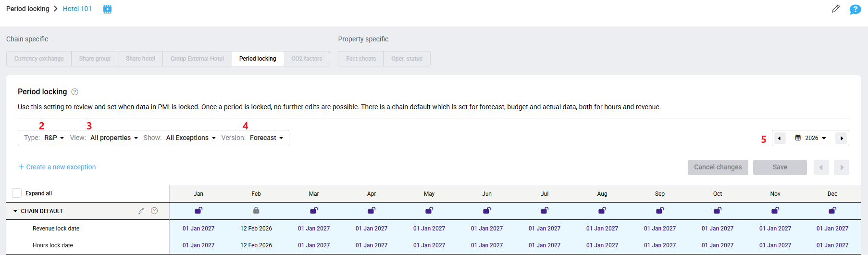
Task: Click Create a new exception link
Action: click(x=57, y=167)
